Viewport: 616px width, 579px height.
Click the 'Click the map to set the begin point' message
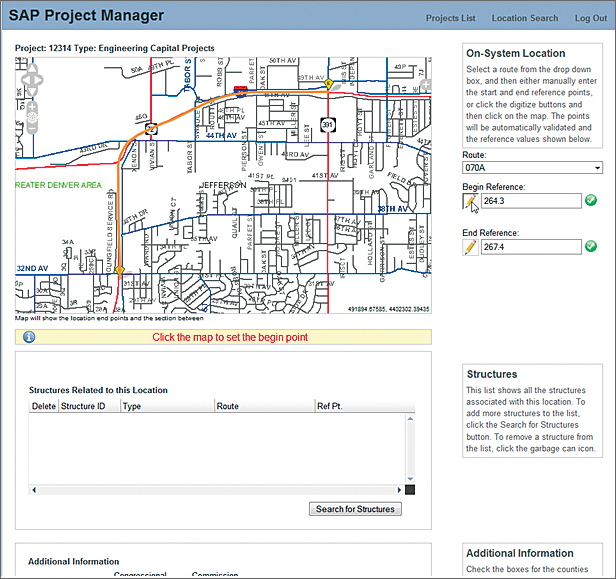(230, 337)
